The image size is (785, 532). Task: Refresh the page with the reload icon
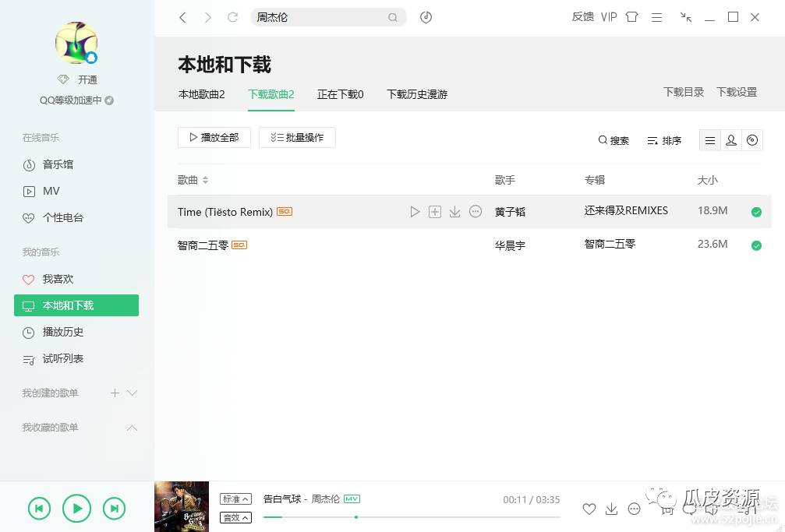pyautogui.click(x=233, y=17)
